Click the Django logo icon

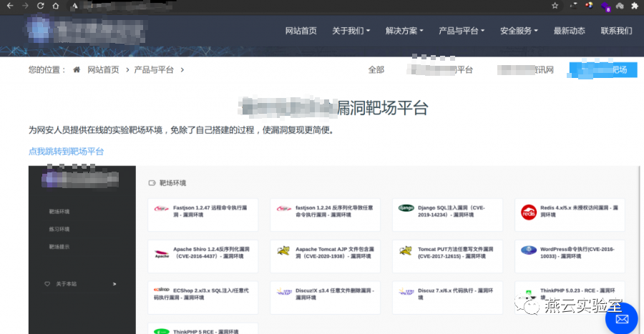point(406,208)
